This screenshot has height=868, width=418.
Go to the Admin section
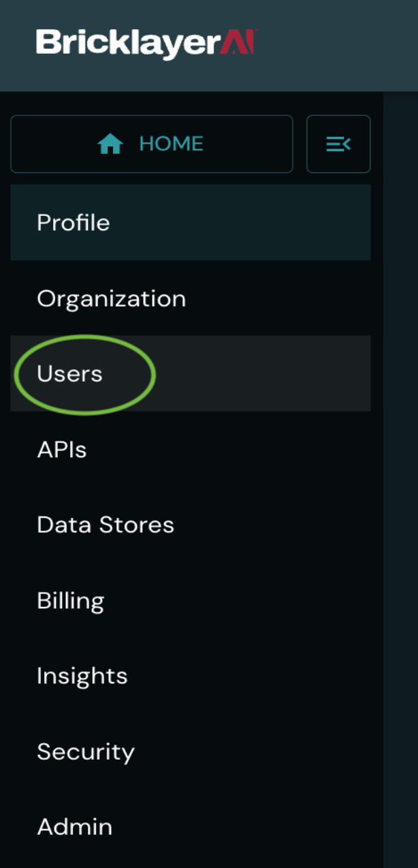[x=75, y=826]
